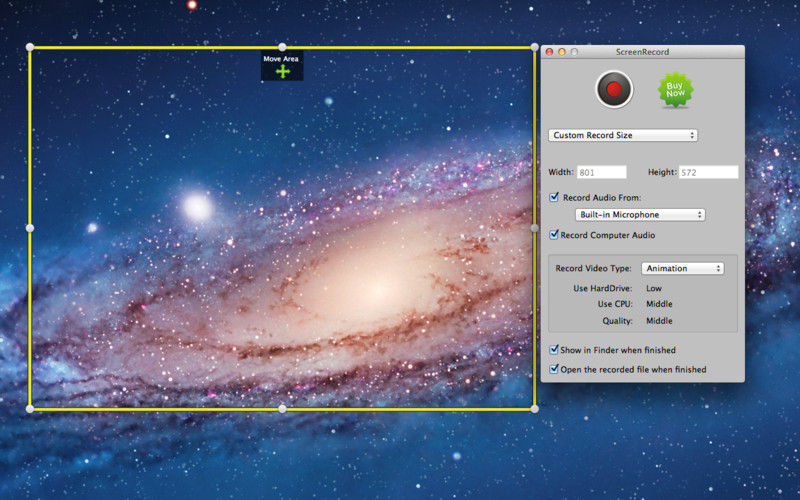Screen dimensions: 800x500
Task: Minimize the ScreenRecord window
Action: pos(562,52)
